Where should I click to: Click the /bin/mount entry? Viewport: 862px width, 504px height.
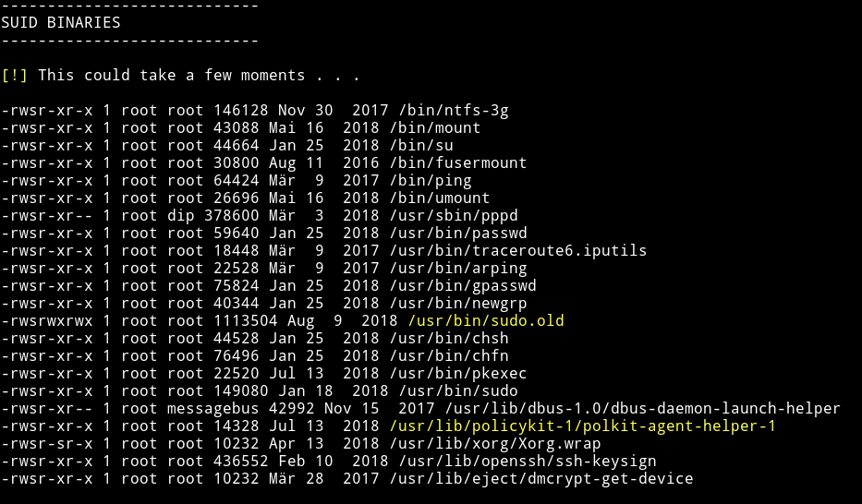pos(435,128)
